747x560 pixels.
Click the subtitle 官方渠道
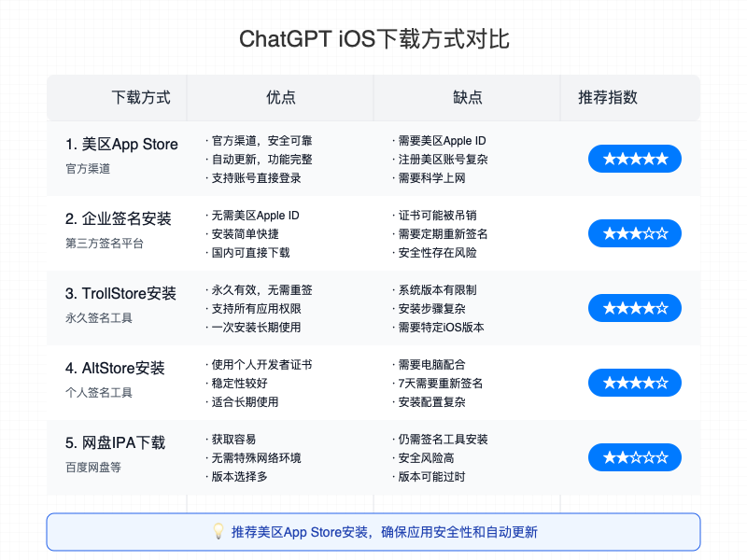click(x=88, y=169)
